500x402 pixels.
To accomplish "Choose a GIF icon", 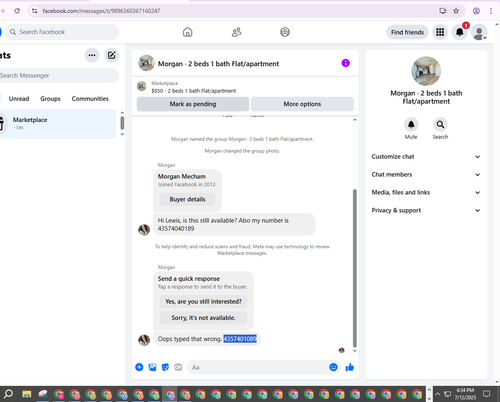I will tap(178, 367).
